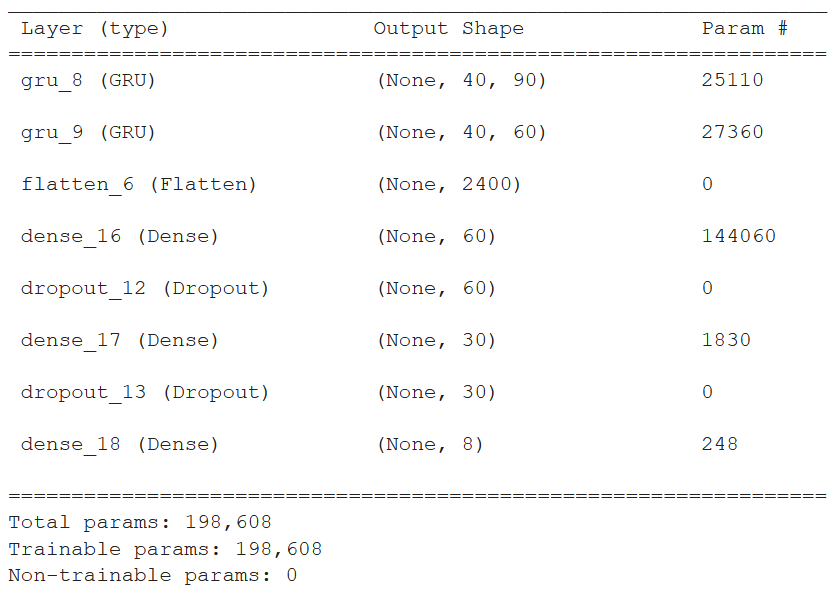Click the "Non-trainable params: 0" line
Viewport: 835px width, 594px height.
152,576
